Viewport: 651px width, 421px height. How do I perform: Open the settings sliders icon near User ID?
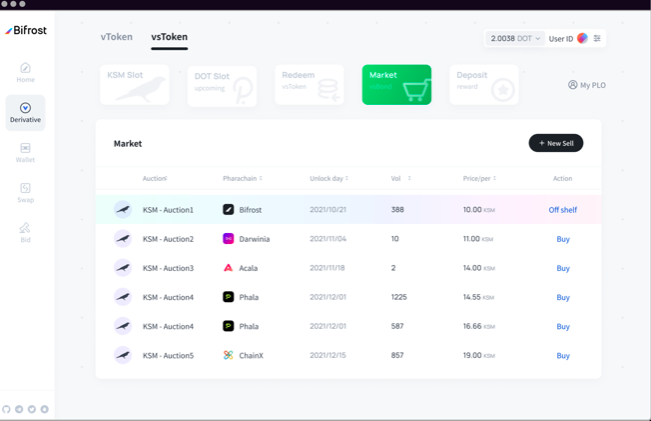pos(597,38)
